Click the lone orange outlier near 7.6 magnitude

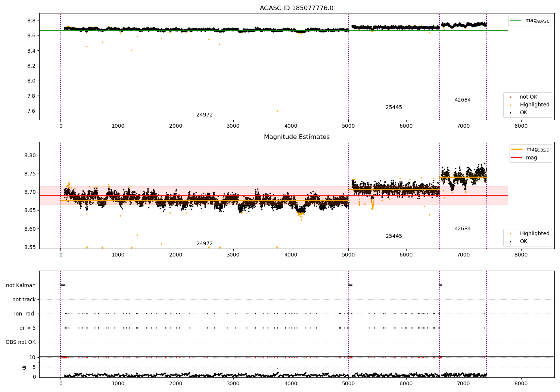(277, 111)
